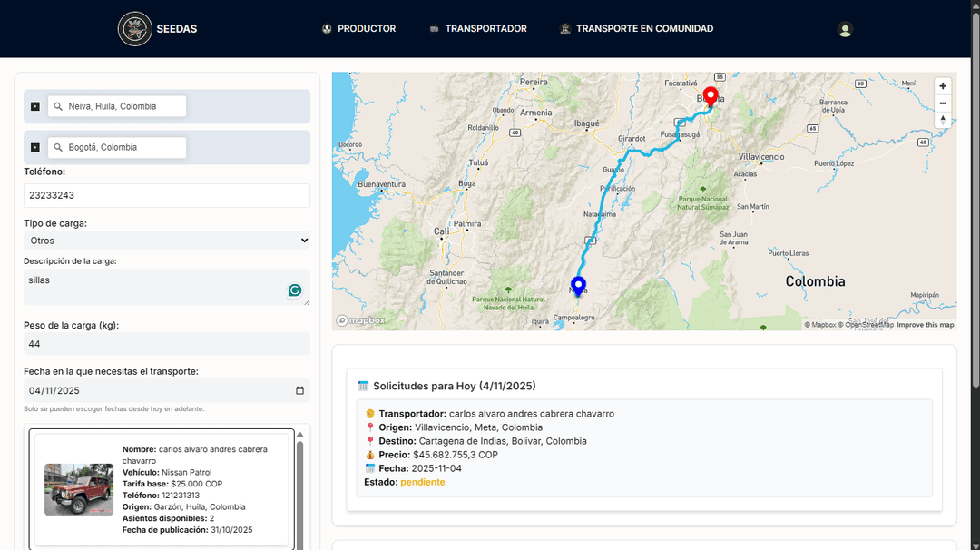Reset map bearing with compass button

(943, 121)
